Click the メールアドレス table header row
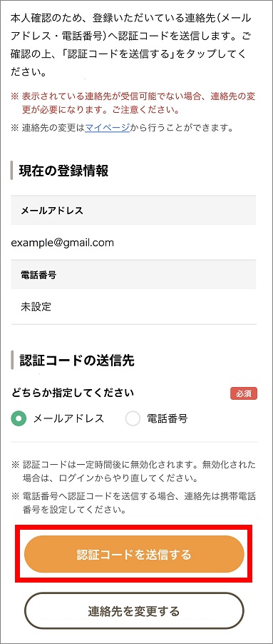The width and height of the screenshot is (273, 644). (133, 211)
